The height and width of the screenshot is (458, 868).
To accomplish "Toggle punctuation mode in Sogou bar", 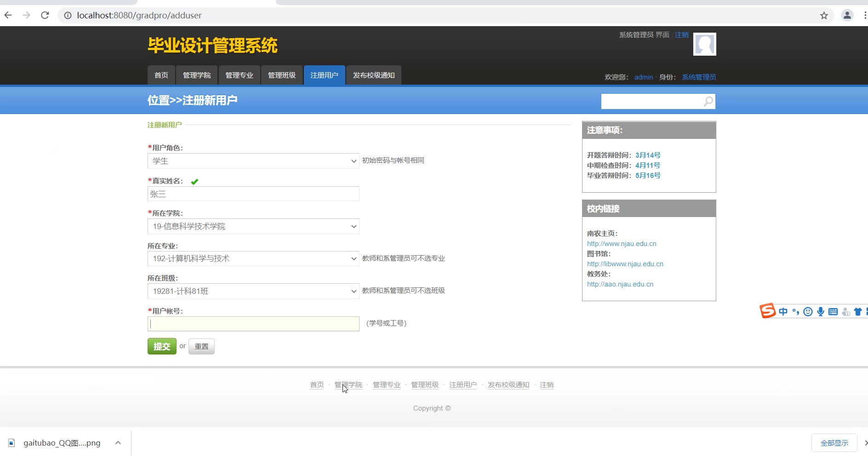I will pos(795,312).
